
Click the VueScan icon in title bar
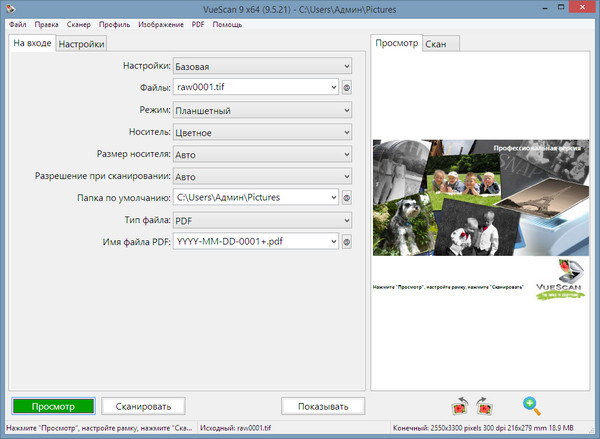11,8
